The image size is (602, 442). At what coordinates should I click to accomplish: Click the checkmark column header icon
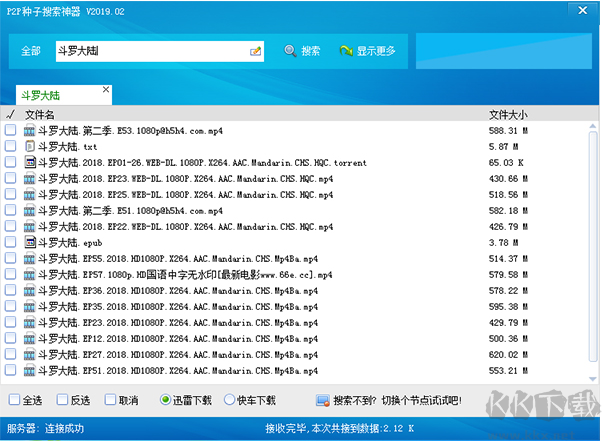click(11, 114)
